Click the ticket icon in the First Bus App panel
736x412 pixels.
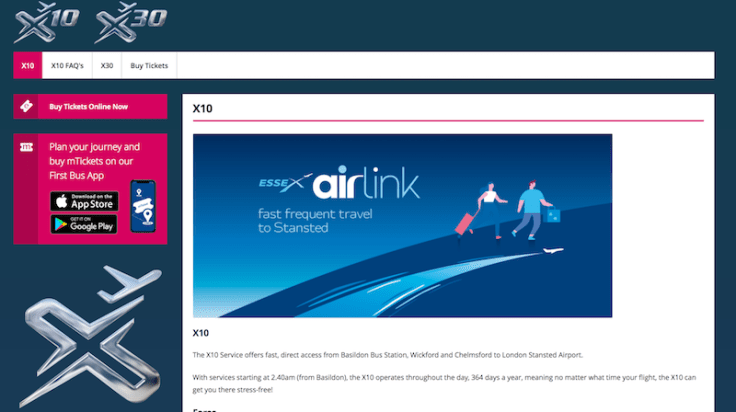pos(27,147)
